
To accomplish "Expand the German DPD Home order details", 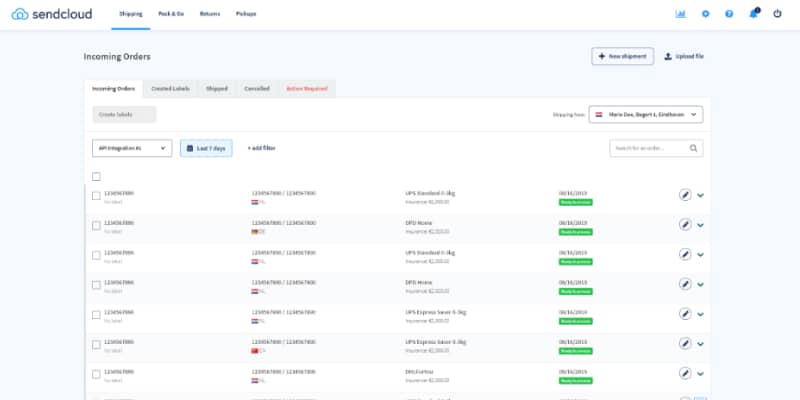I will pyautogui.click(x=701, y=225).
